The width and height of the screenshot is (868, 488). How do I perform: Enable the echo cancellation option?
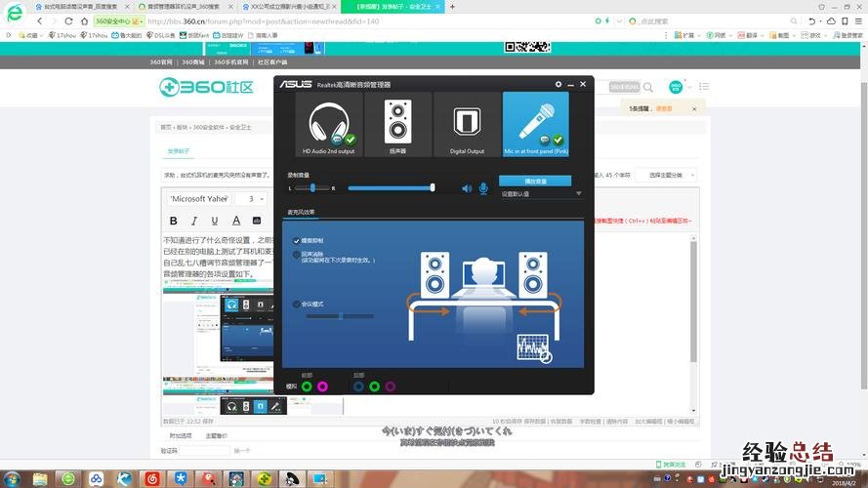pos(297,255)
